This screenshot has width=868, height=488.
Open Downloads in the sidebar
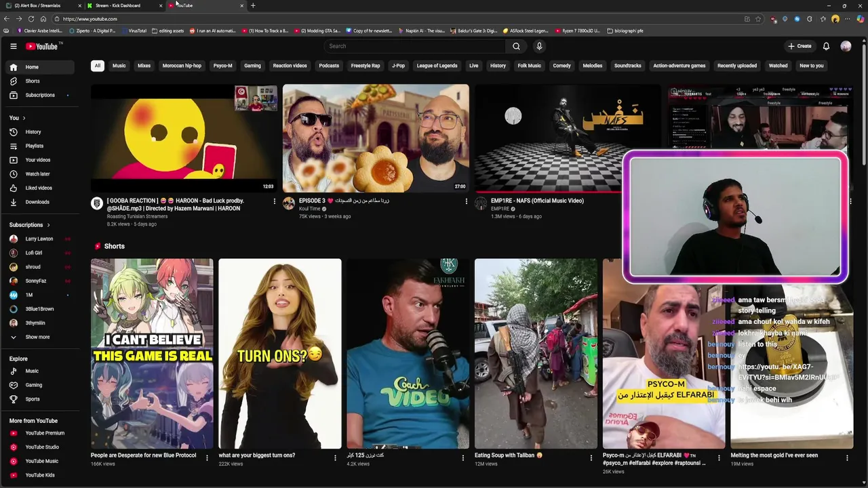point(41,202)
